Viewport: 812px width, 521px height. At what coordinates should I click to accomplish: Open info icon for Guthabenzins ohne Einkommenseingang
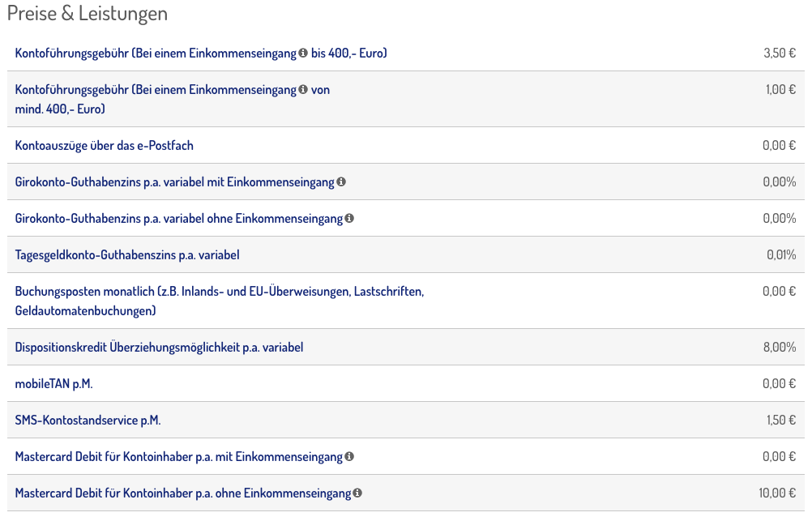click(349, 218)
